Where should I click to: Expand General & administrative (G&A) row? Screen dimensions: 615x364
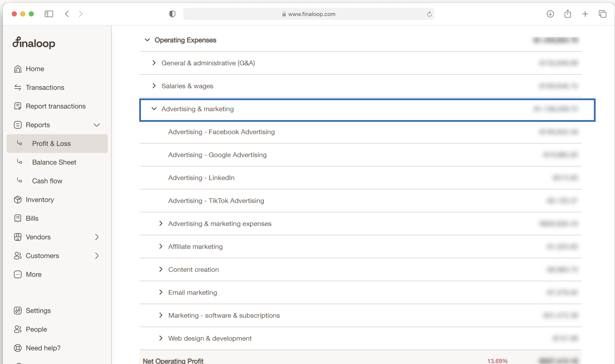(x=154, y=63)
